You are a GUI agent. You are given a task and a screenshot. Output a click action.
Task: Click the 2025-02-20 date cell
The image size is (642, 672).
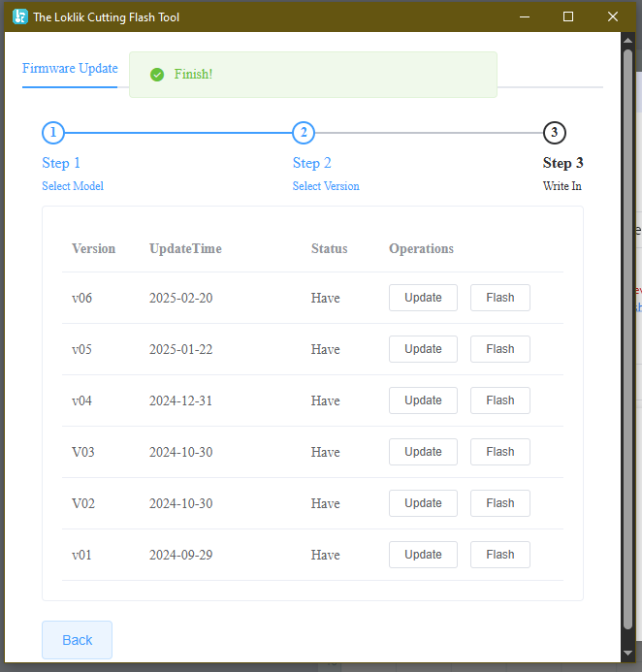(180, 298)
